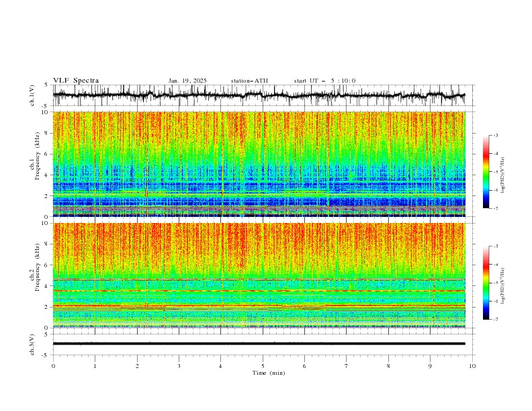
Task: Click time axis tick label "3"
Action: coord(179,366)
